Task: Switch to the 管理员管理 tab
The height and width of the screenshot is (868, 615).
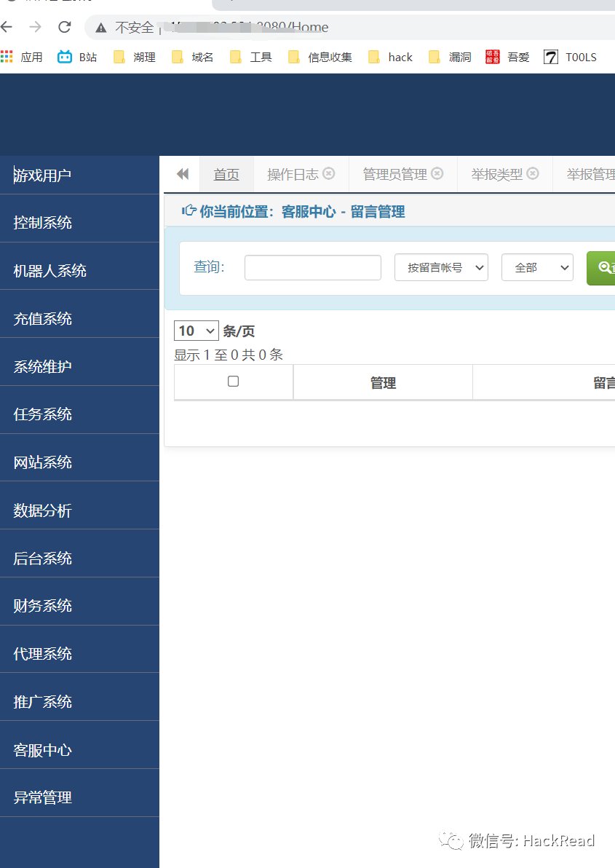Action: point(394,173)
